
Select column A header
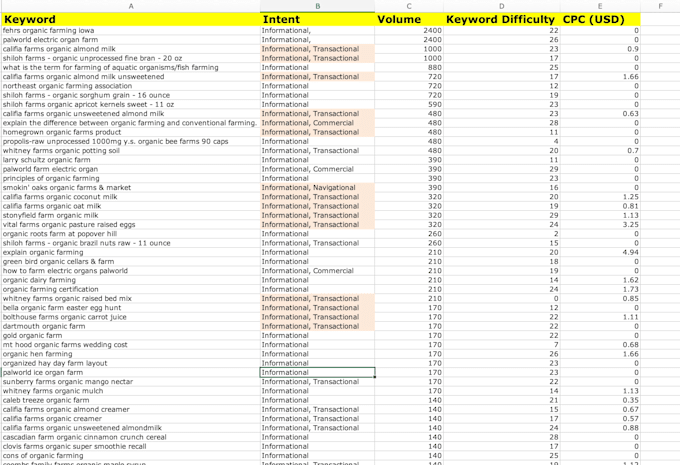(131, 6)
